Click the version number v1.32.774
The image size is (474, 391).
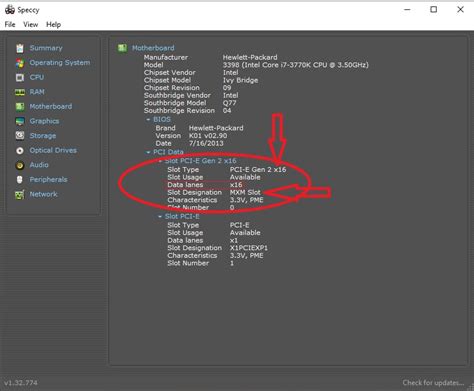pos(21,383)
